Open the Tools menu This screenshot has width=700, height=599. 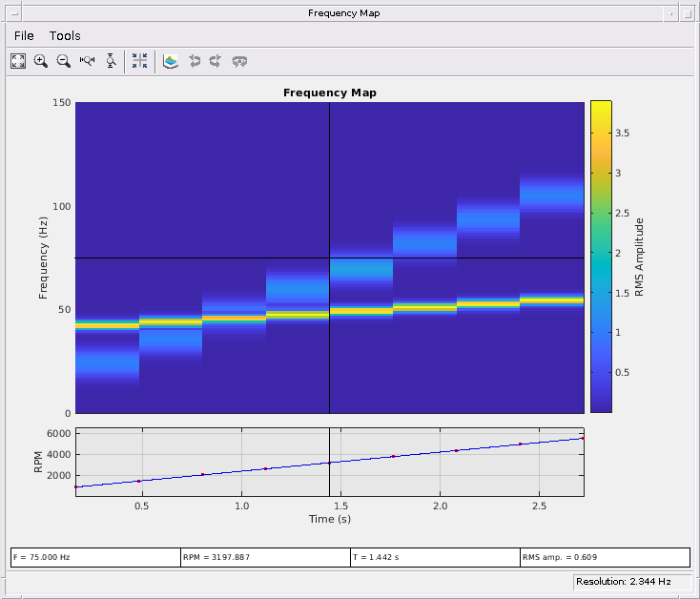click(65, 35)
